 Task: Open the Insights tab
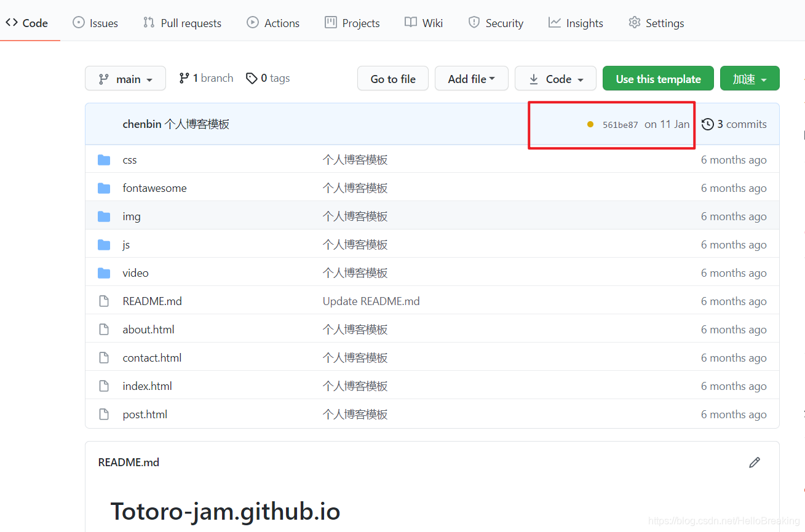(576, 23)
